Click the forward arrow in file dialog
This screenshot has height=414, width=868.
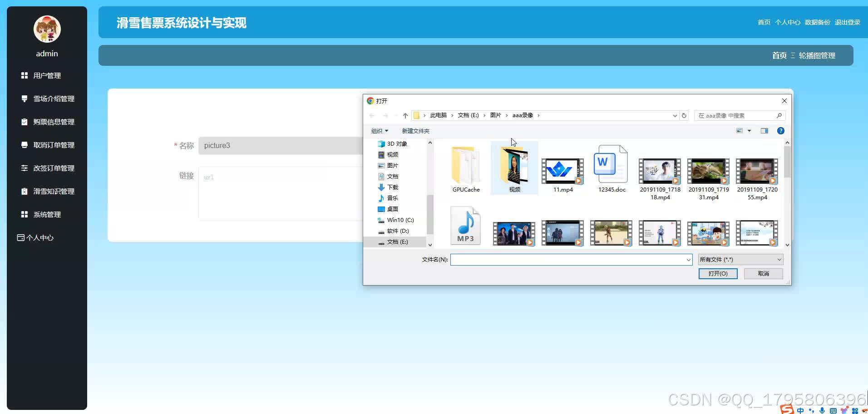(x=385, y=115)
